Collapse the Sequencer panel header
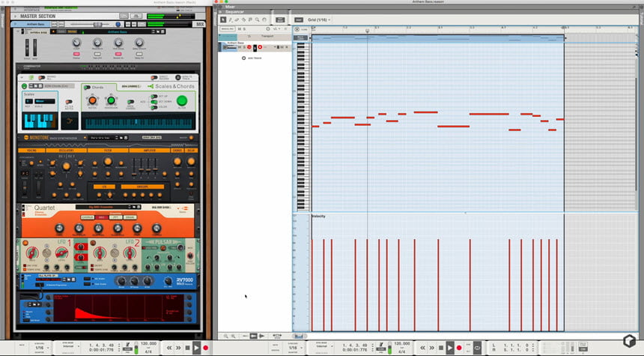644x356 pixels. pos(221,11)
